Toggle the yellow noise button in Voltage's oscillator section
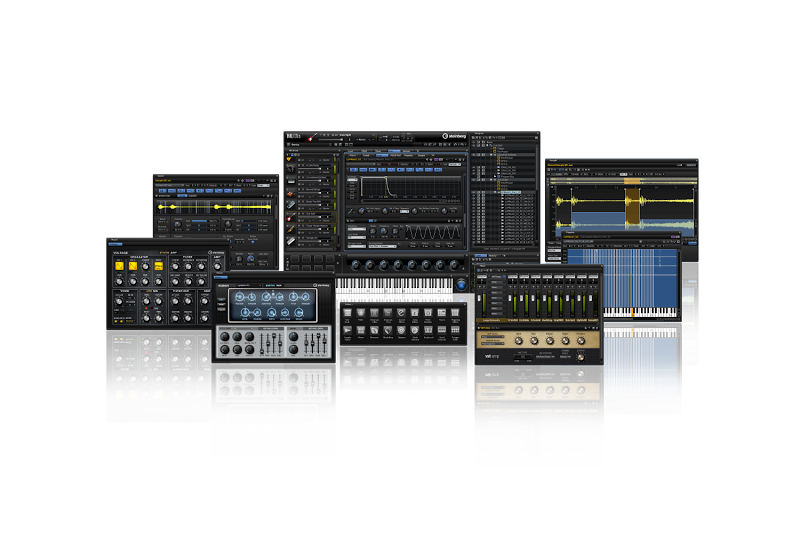The image size is (800, 535). point(158,266)
